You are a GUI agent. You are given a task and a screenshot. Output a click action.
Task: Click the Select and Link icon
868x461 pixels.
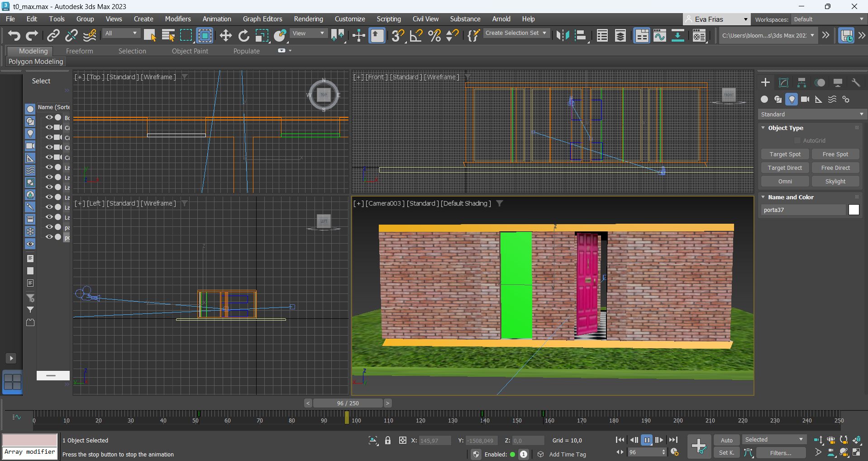[x=53, y=35]
